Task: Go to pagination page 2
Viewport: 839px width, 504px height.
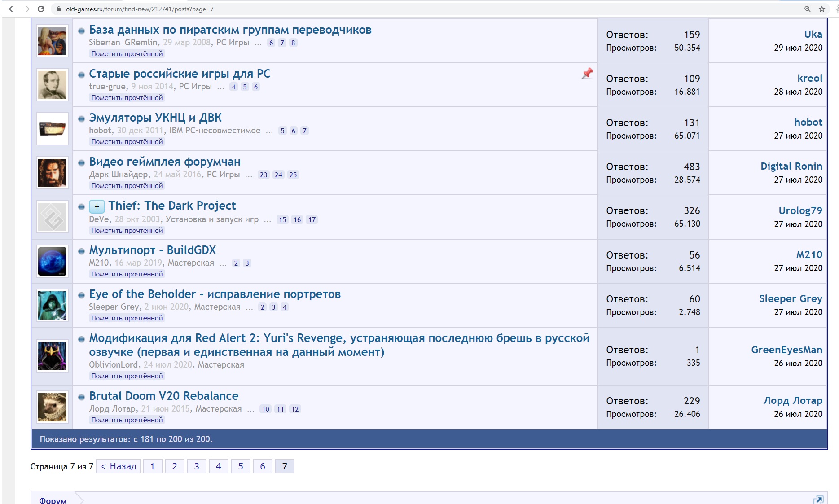Action: (x=175, y=466)
